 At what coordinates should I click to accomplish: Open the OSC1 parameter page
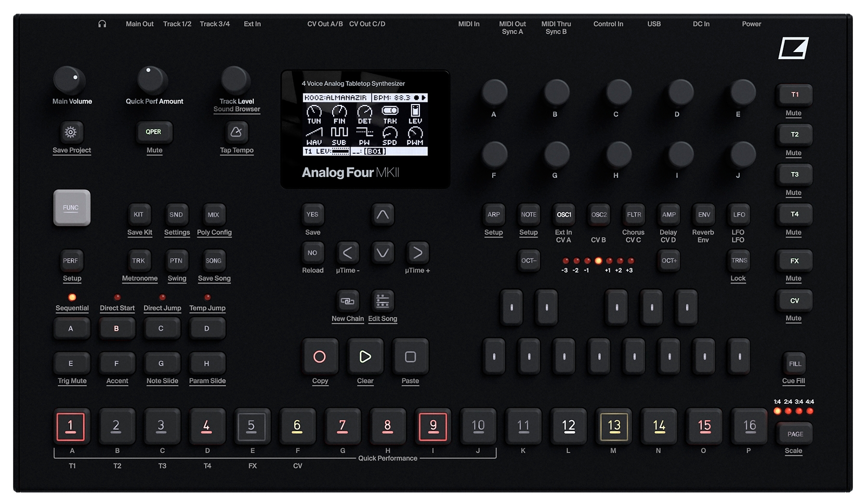coord(564,214)
